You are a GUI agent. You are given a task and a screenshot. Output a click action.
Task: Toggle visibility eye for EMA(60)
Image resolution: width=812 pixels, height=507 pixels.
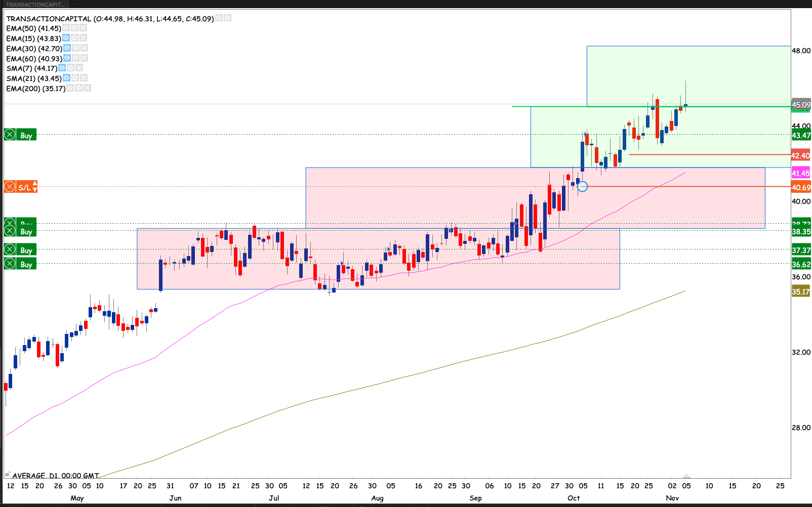click(67, 59)
